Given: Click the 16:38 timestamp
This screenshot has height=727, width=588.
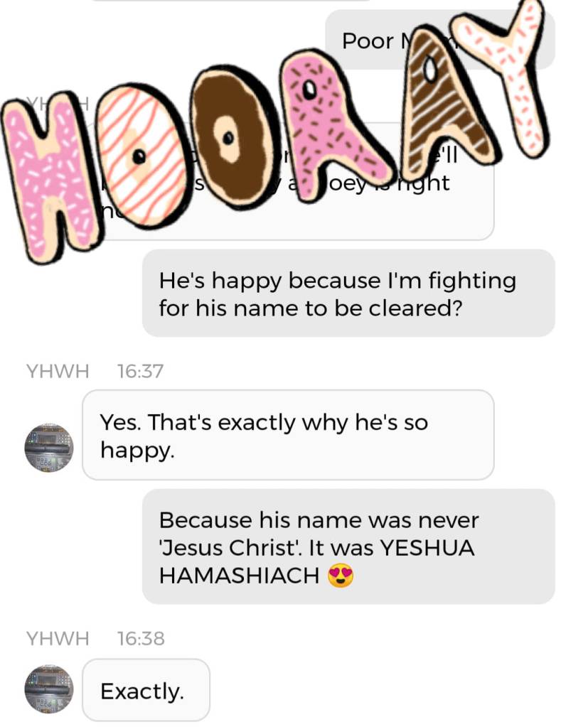Looking at the screenshot, I should point(141,639).
